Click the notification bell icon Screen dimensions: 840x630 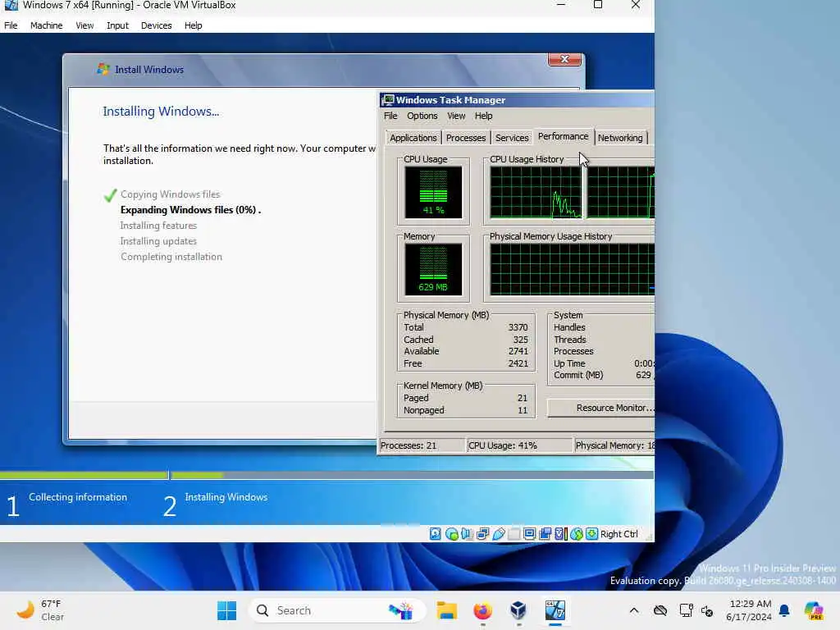[784, 610]
